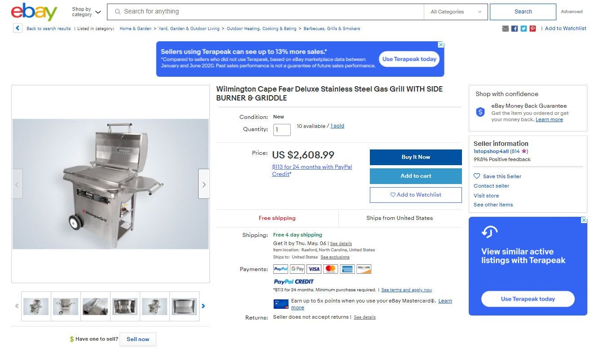Image resolution: width=595 pixels, height=364 pixels.
Task: Share listing on Twitter
Action: [524, 29]
